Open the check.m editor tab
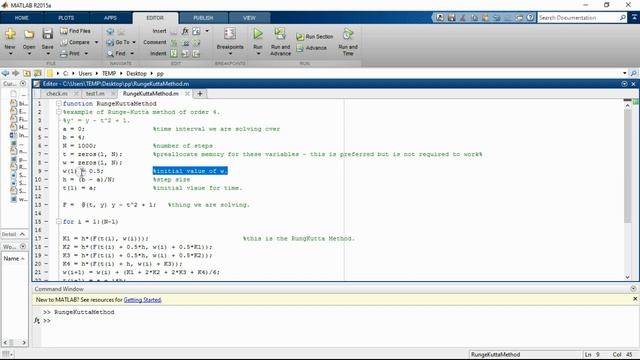 (x=57, y=94)
